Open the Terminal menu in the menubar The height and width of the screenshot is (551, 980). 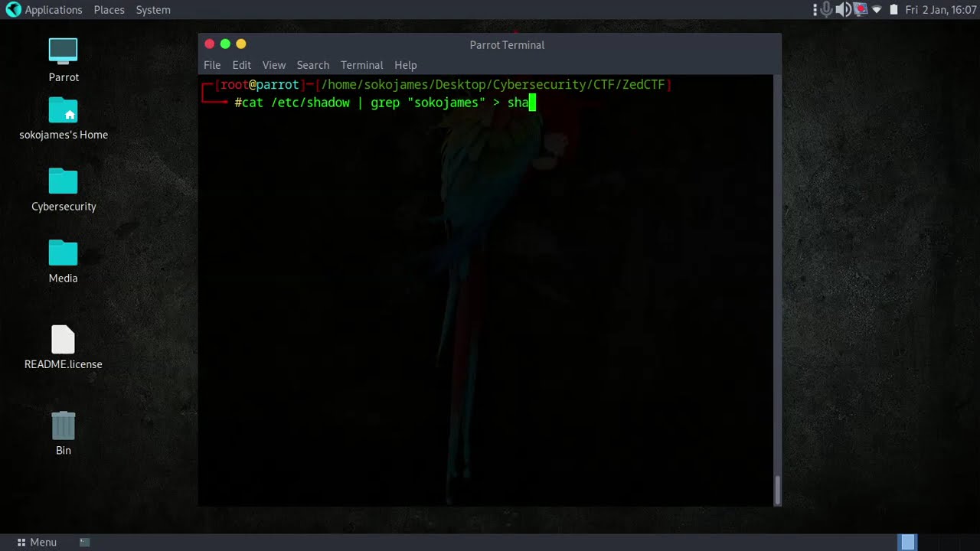click(x=361, y=65)
